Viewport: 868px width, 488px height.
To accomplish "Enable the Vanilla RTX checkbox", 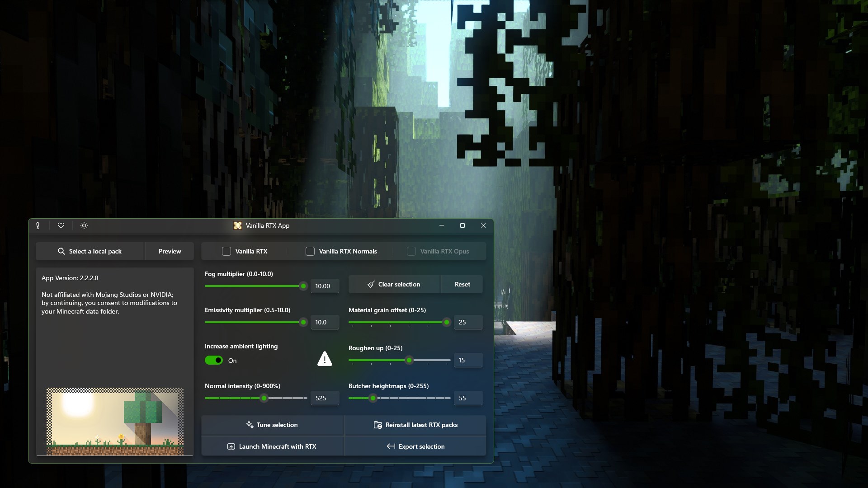I will point(226,251).
